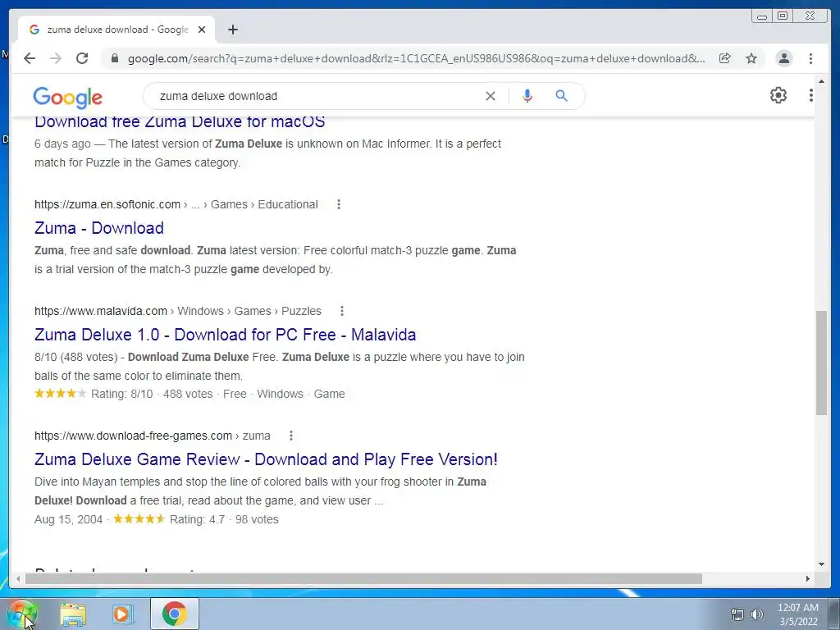Click the scroll up arrow
This screenshot has height=630, width=840.
[x=821, y=81]
